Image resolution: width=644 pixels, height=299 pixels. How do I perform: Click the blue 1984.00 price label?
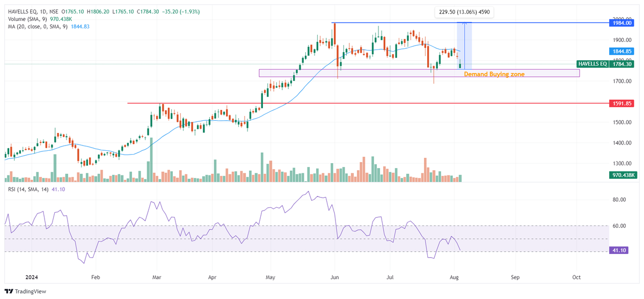621,23
